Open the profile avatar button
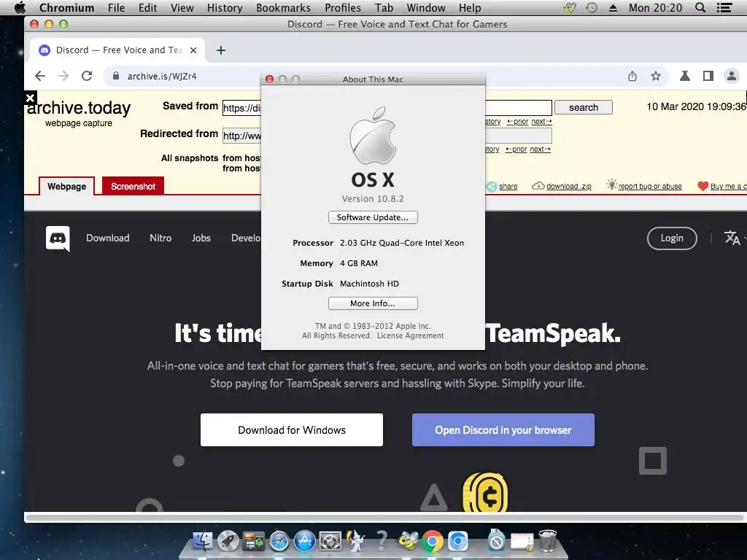Screen dimensions: 747x560 click(731, 76)
